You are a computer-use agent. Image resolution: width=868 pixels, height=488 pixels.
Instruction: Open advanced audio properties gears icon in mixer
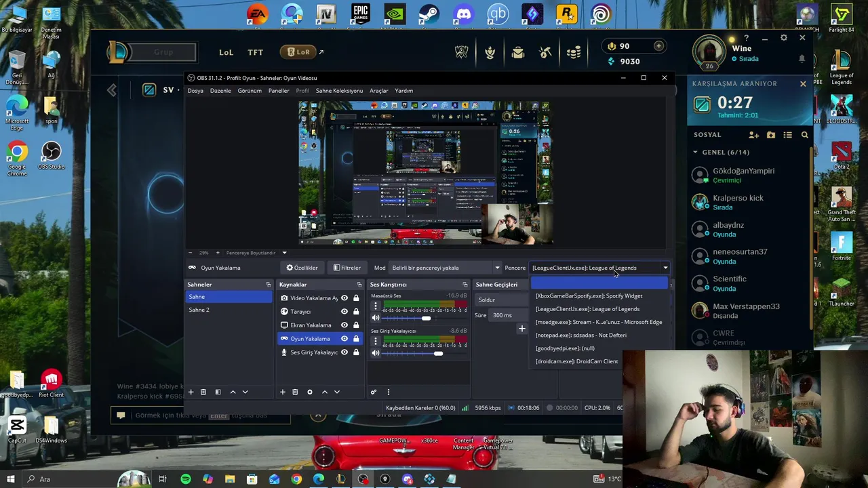coord(373,392)
